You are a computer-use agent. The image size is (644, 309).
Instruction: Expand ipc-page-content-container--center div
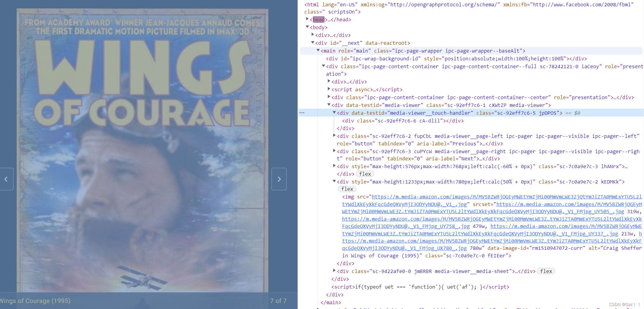[329, 97]
